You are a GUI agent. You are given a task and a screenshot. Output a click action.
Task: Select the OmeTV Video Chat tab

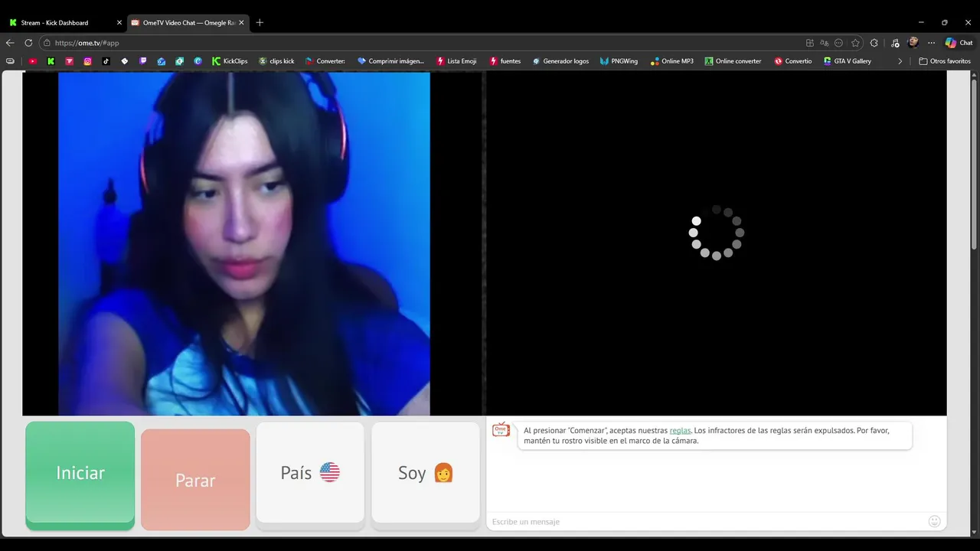point(188,23)
